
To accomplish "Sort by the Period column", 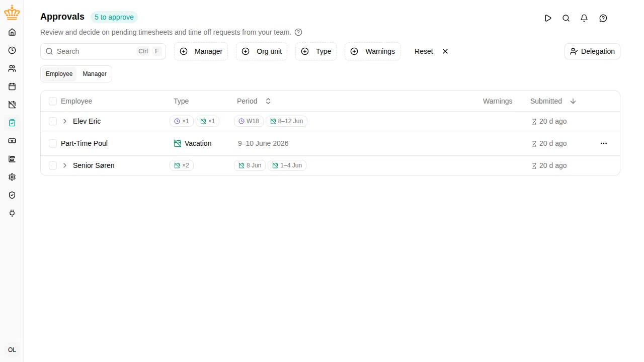I will (254, 101).
